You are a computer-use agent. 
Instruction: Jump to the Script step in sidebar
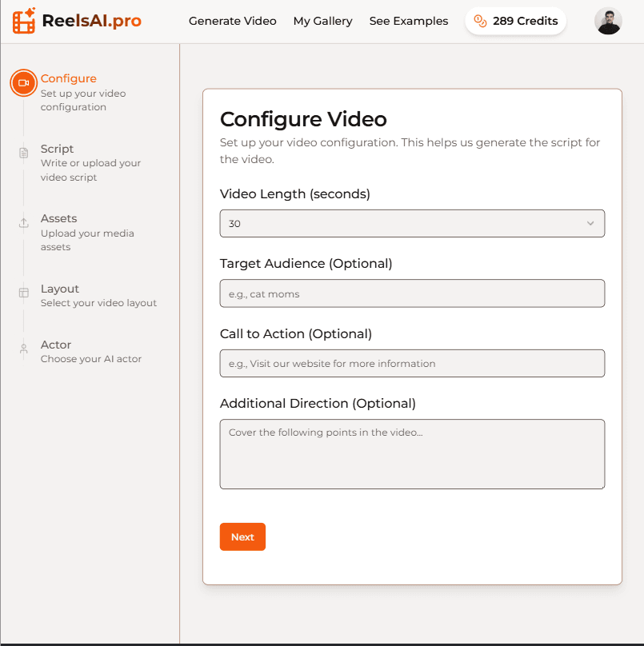(x=57, y=149)
